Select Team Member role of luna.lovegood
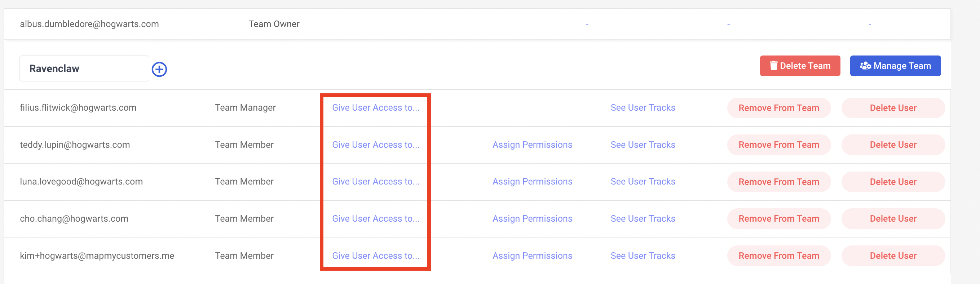 244,182
